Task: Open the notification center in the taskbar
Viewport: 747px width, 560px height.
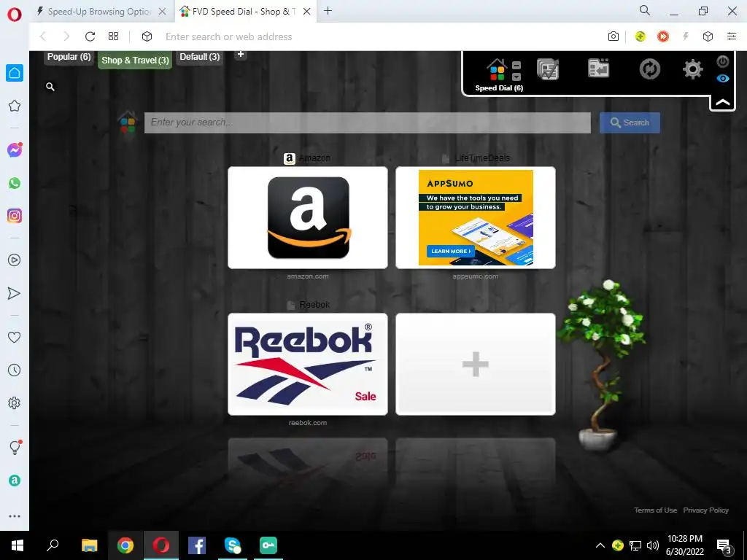Action: point(724,545)
